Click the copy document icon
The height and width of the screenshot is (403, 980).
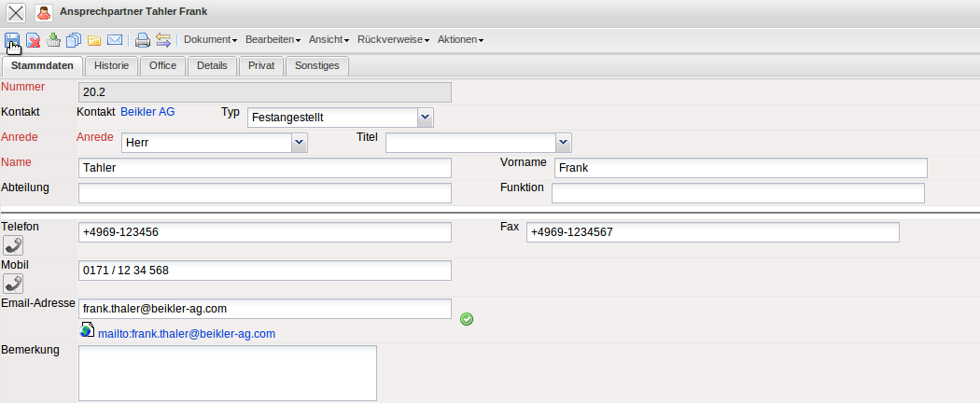tap(74, 39)
